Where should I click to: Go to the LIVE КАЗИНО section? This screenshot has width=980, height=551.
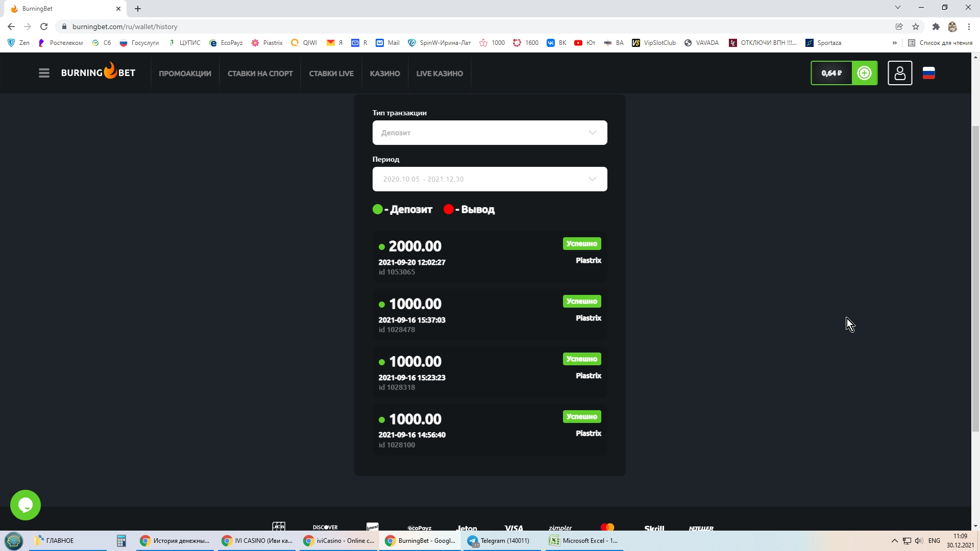(x=439, y=73)
